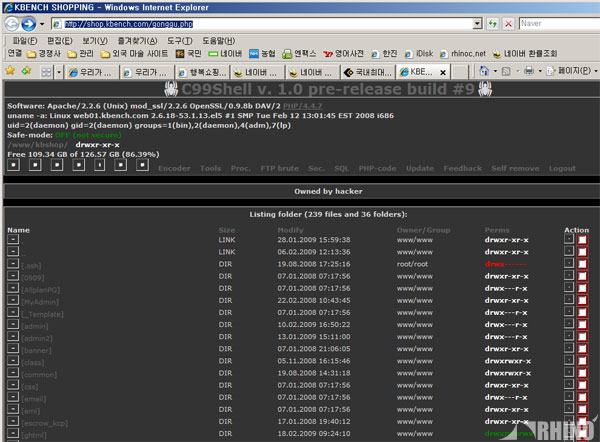
Task: Tick the checkbox in the [0909] row
Action: click(x=582, y=276)
